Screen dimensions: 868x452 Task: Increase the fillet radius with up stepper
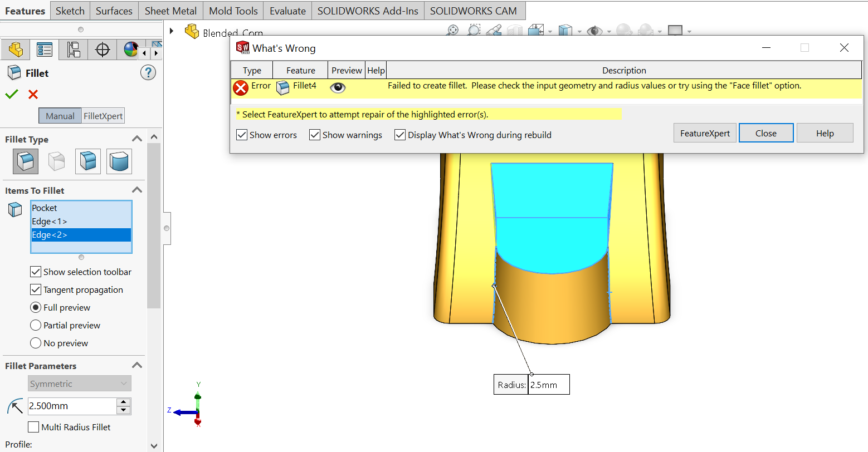[x=124, y=402]
